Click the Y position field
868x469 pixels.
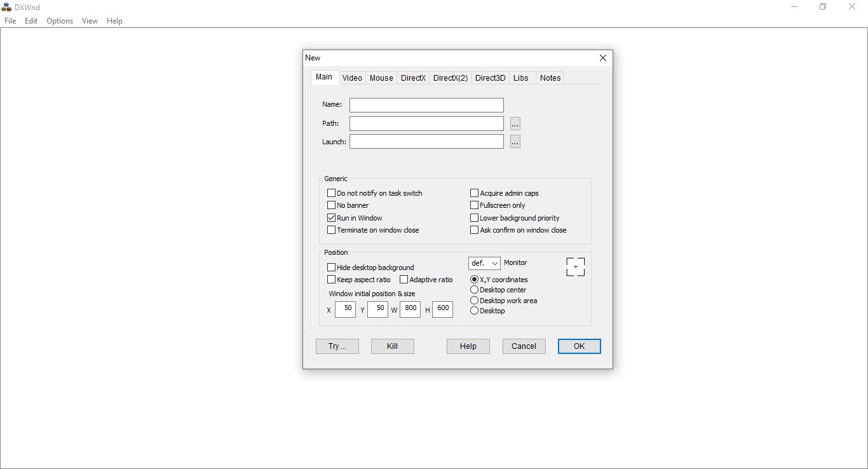click(377, 309)
